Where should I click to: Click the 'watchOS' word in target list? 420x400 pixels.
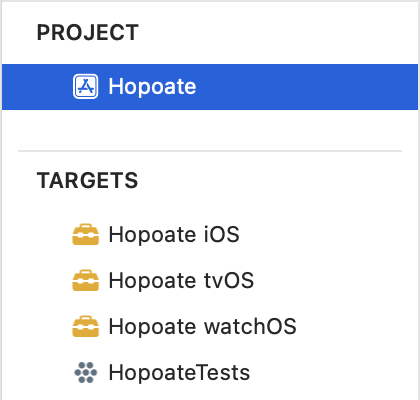pyautogui.click(x=250, y=326)
